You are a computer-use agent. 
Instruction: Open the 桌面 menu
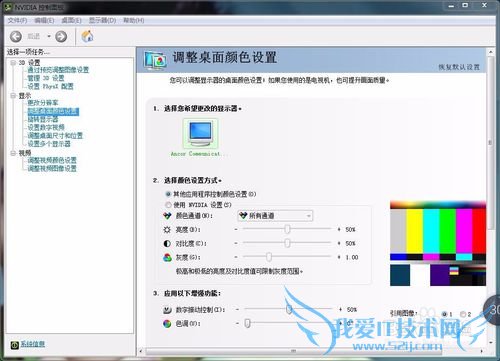pos(71,21)
